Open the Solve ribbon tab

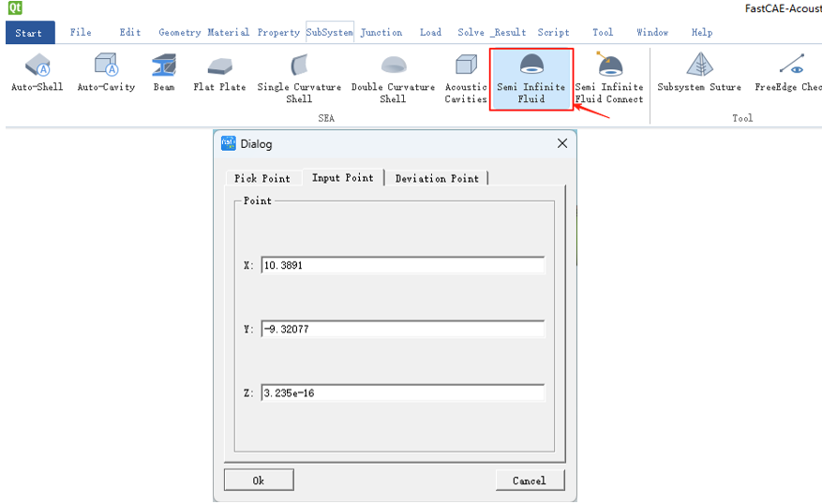click(x=471, y=33)
